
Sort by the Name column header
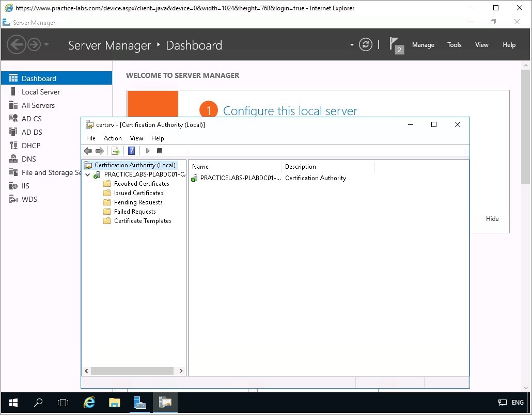click(235, 167)
